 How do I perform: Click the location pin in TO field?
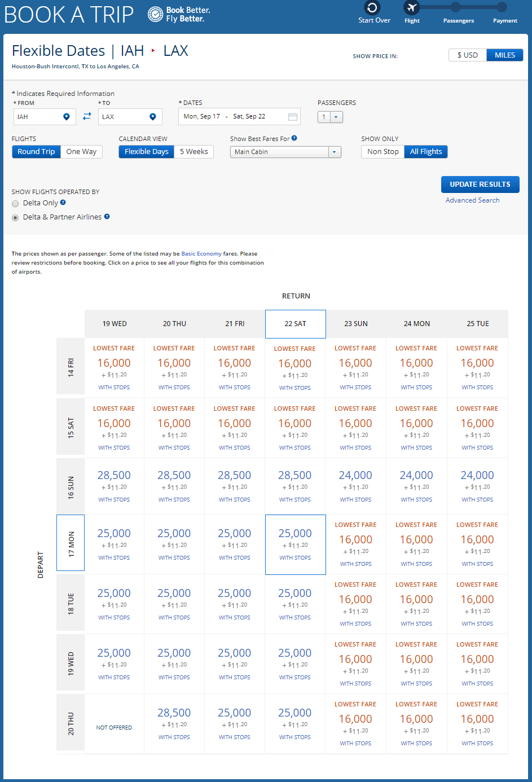click(x=152, y=117)
